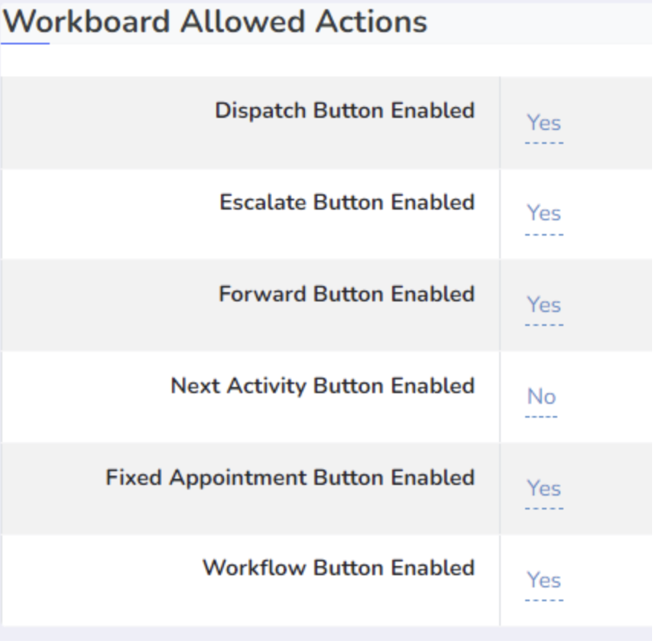Click the Workboard Allowed Actions heading
Viewport: 662px width, 644px height.
point(215,21)
